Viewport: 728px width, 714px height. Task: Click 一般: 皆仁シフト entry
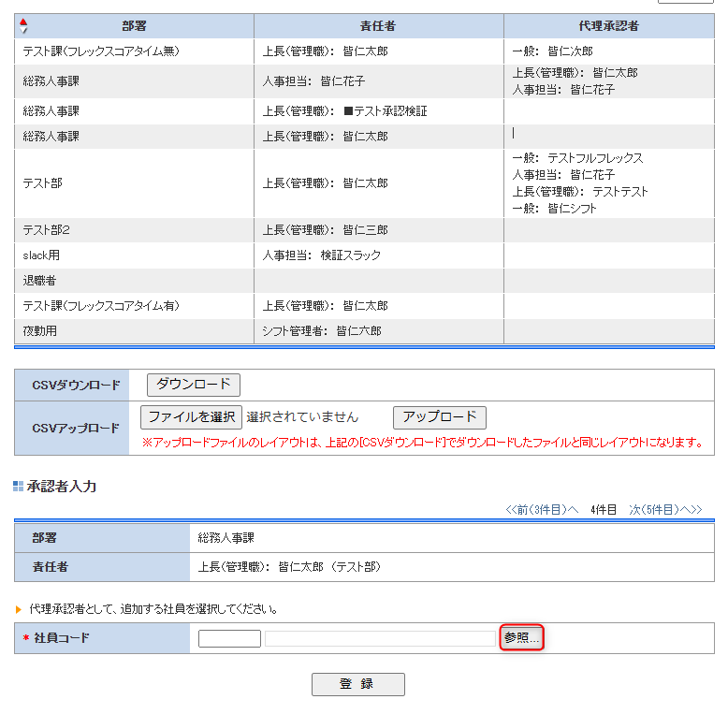pos(554,209)
